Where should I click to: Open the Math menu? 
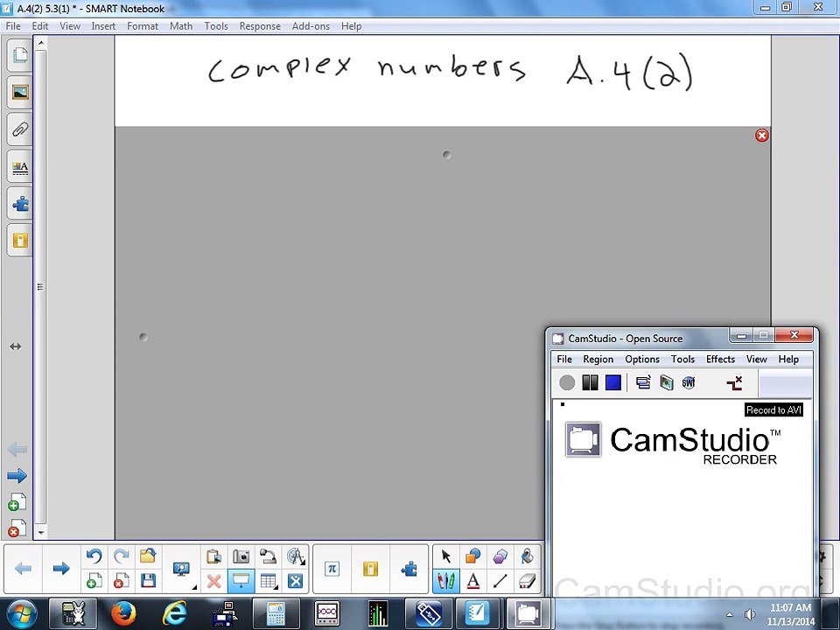pos(181,26)
